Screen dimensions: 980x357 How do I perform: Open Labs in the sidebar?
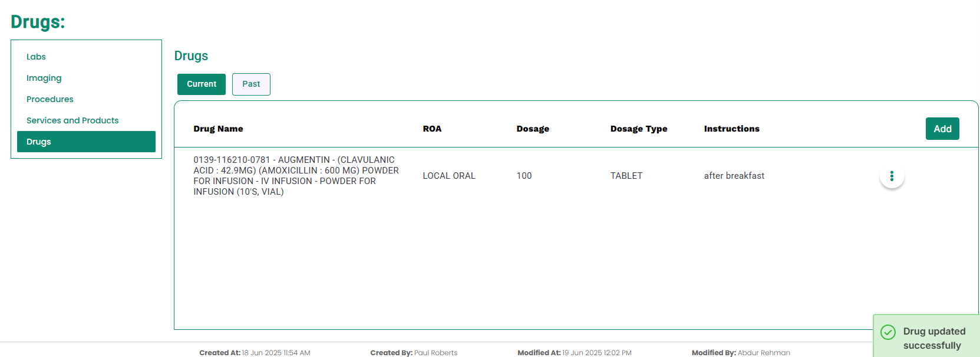tap(36, 57)
